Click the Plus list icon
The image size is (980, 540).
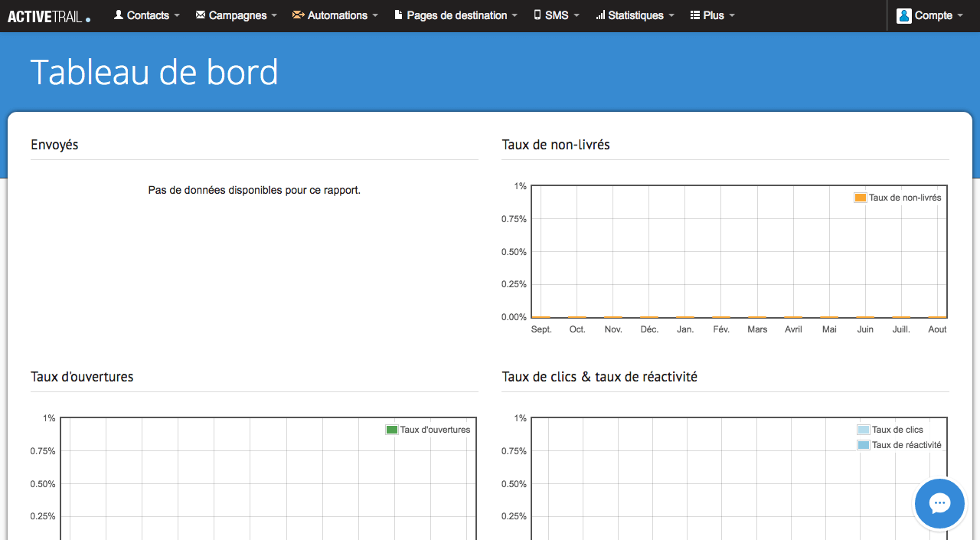(695, 15)
